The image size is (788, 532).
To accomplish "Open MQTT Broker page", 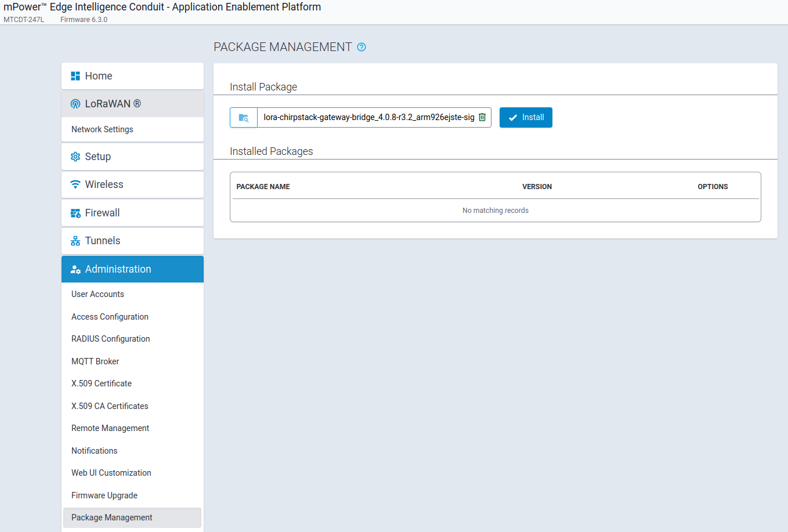I will tap(132, 361).
